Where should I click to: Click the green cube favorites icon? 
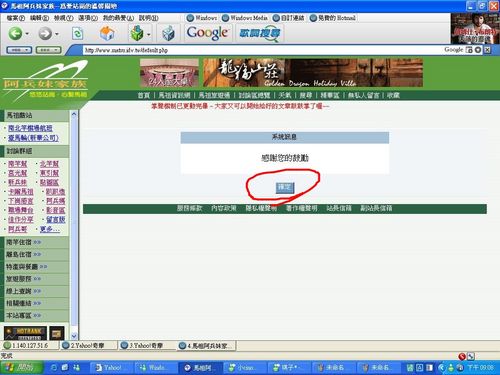[x=137, y=33]
